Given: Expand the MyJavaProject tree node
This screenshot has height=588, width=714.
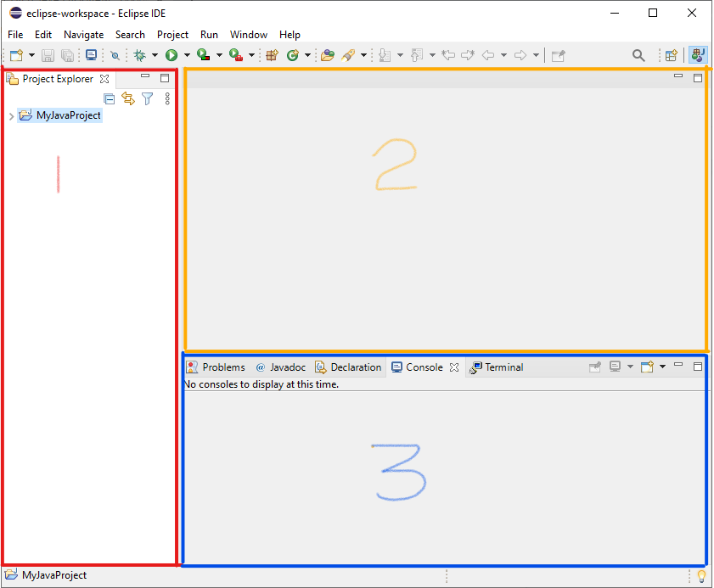Looking at the screenshot, I should pos(10,115).
